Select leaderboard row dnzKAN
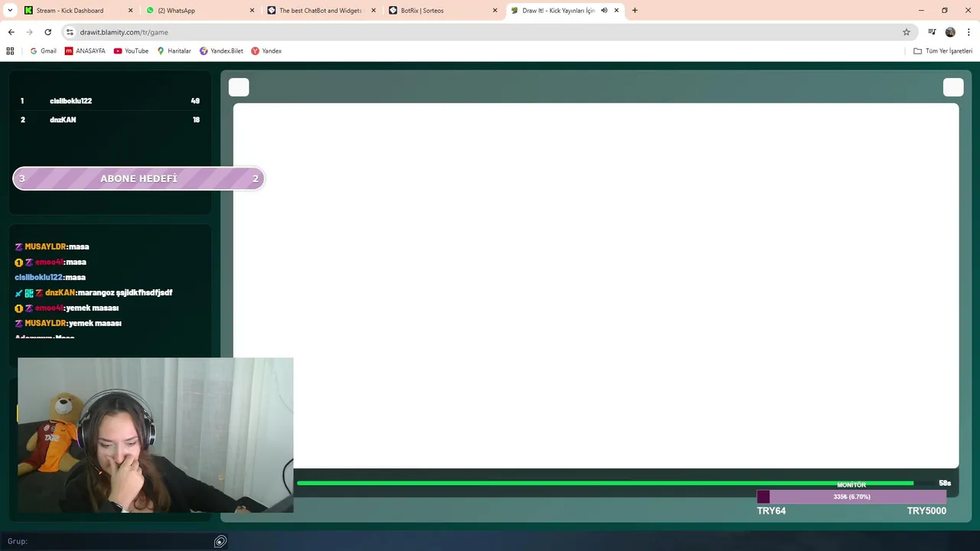 coord(110,120)
